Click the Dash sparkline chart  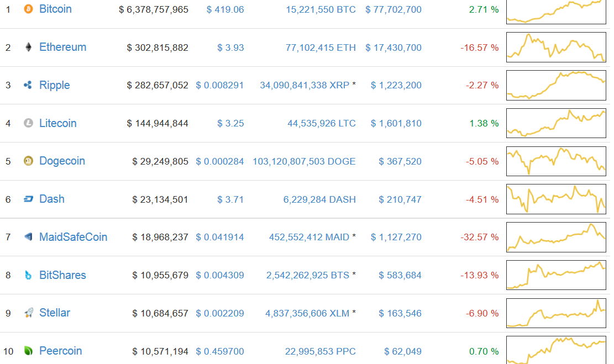(x=555, y=199)
